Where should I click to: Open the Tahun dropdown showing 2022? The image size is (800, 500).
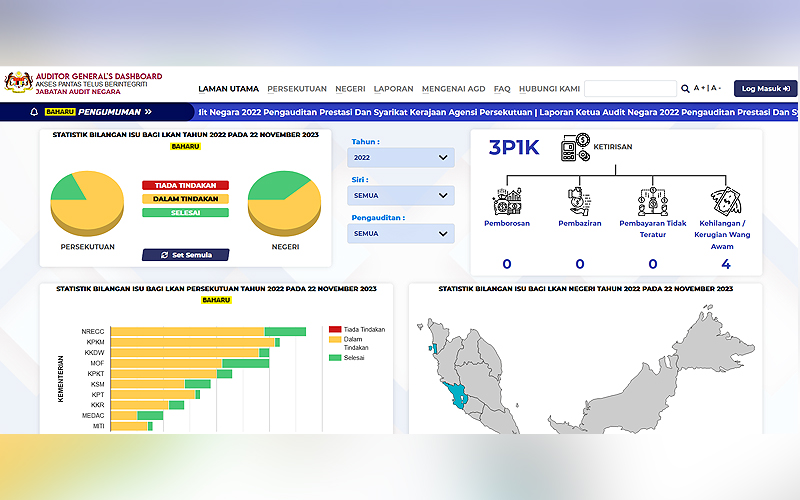401,158
